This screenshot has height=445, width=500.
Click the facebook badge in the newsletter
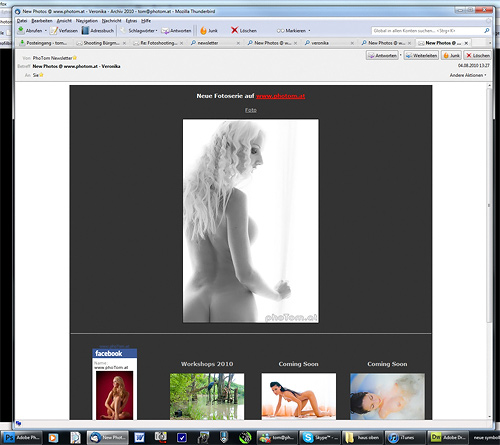pos(114,384)
